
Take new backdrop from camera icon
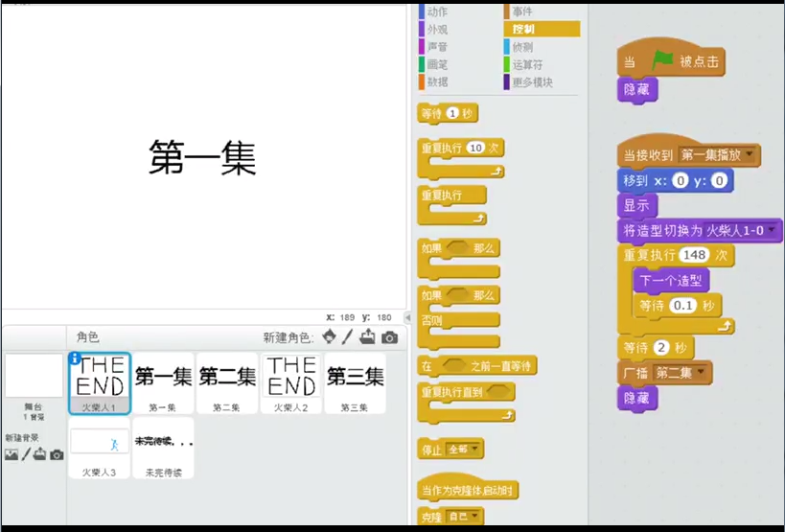[57, 454]
